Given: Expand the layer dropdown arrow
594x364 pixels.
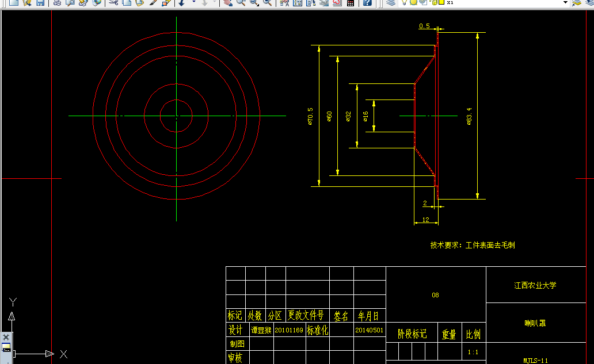Looking at the screenshot, I should tap(566, 2).
